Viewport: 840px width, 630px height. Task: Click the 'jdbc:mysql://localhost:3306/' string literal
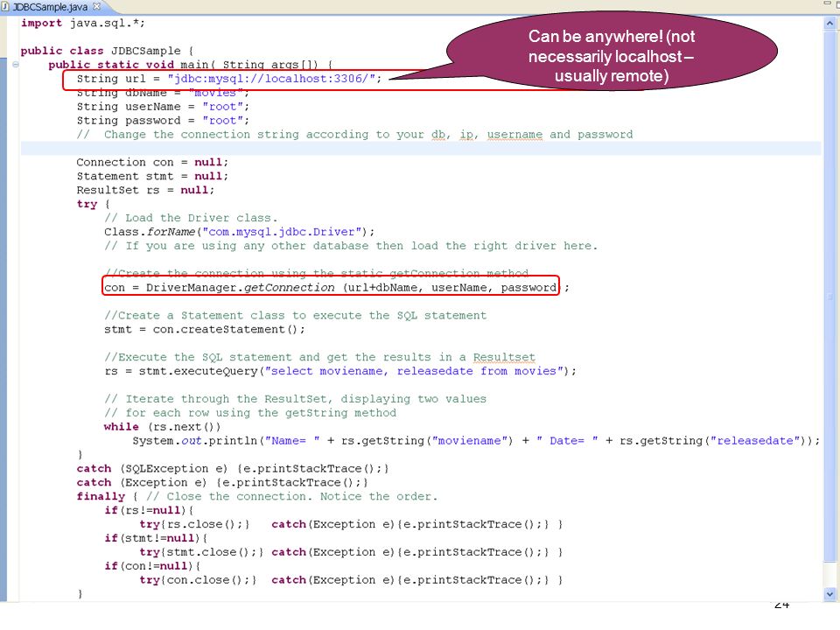click(271, 79)
